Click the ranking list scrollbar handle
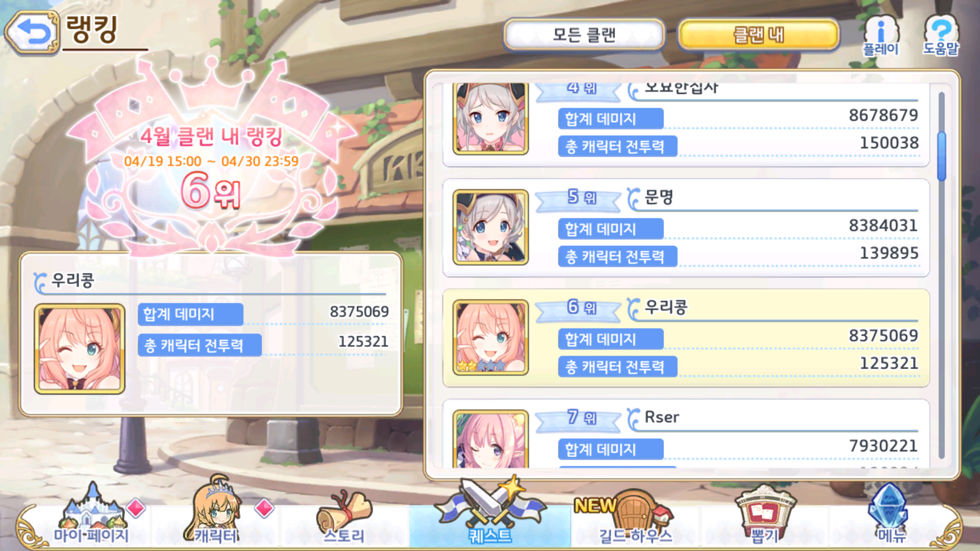Viewport: 980px width, 551px height. 942,156
